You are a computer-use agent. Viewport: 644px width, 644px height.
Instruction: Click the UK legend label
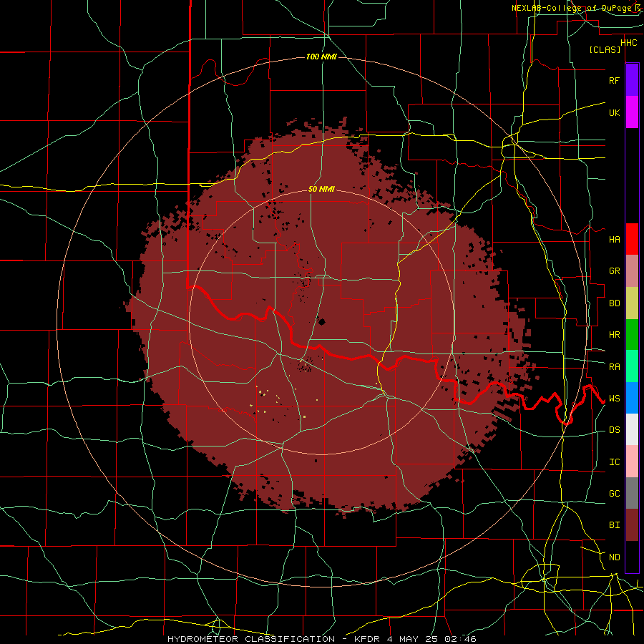click(614, 113)
